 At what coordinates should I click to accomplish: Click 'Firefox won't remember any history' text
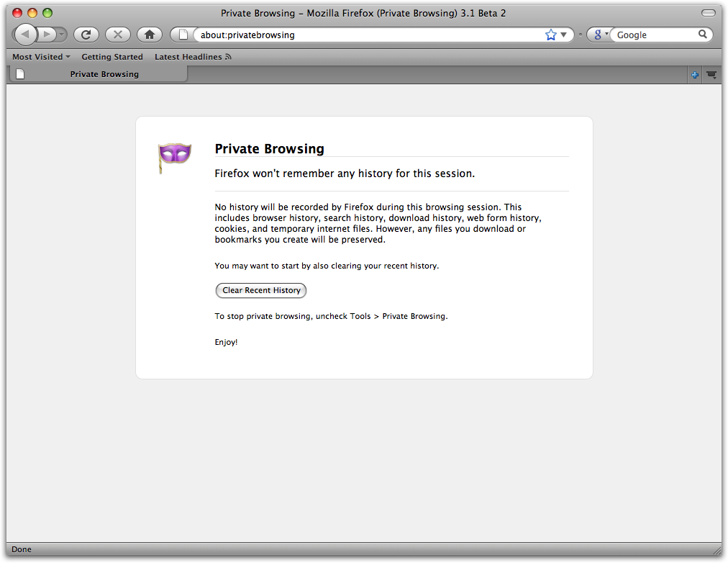tap(345, 174)
